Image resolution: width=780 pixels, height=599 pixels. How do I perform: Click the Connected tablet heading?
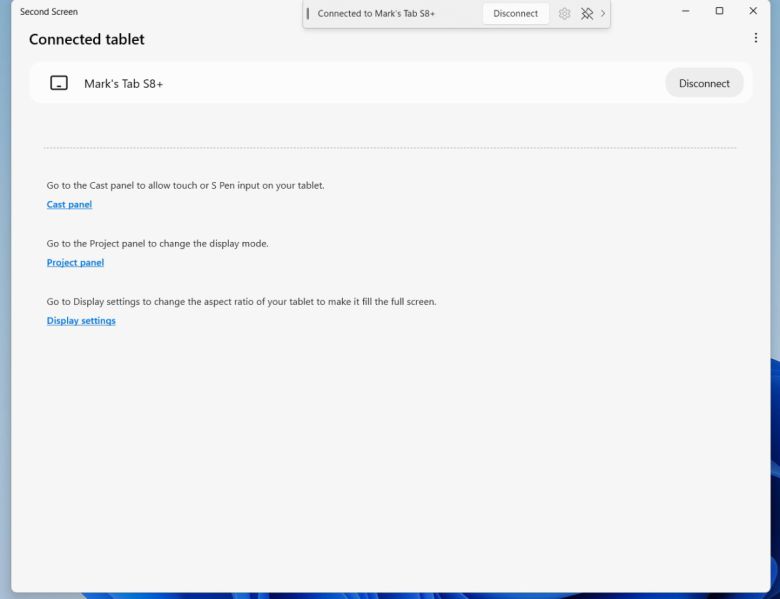(87, 40)
